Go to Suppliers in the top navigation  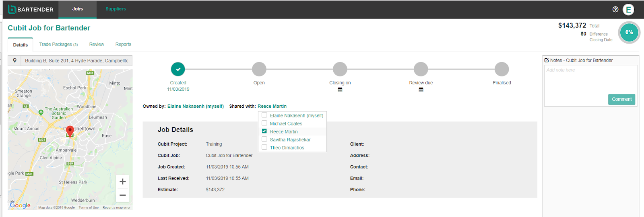(x=116, y=9)
